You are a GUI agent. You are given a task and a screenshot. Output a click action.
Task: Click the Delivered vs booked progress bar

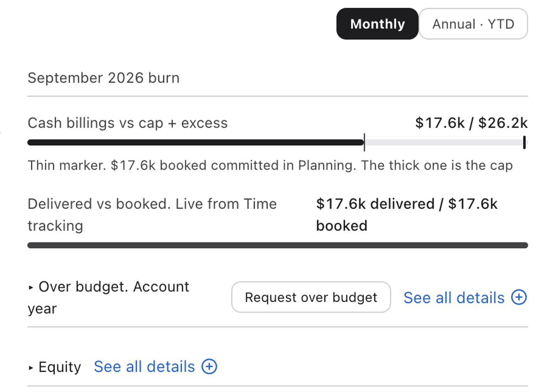coord(278,245)
